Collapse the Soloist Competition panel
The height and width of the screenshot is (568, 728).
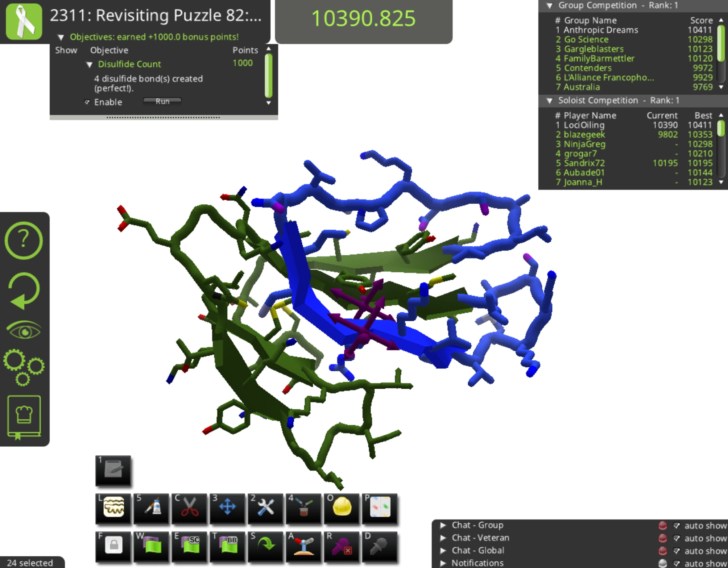tap(550, 101)
